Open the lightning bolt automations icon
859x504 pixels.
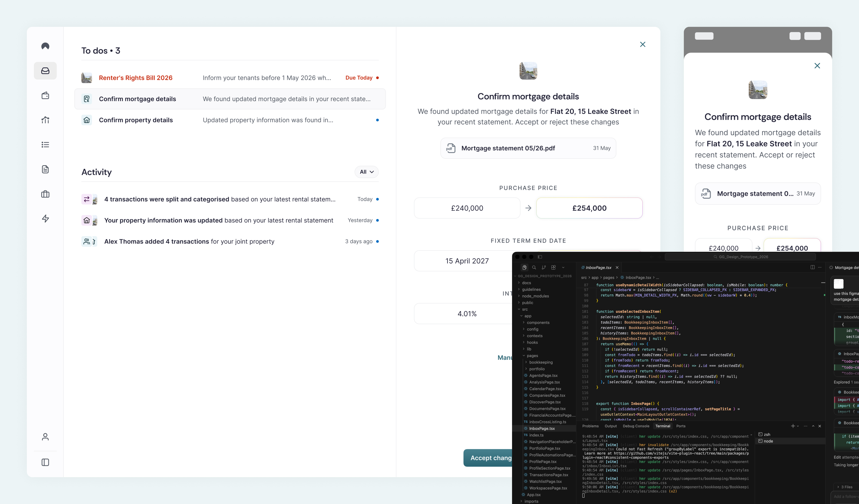click(45, 218)
